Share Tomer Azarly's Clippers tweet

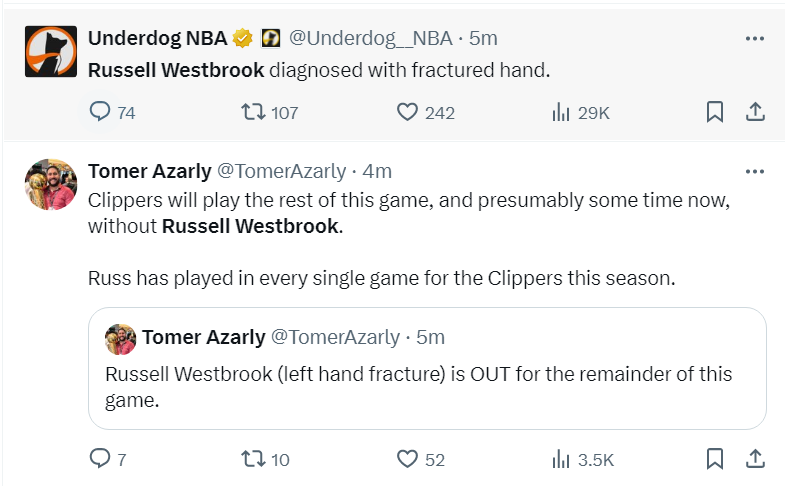click(x=756, y=459)
